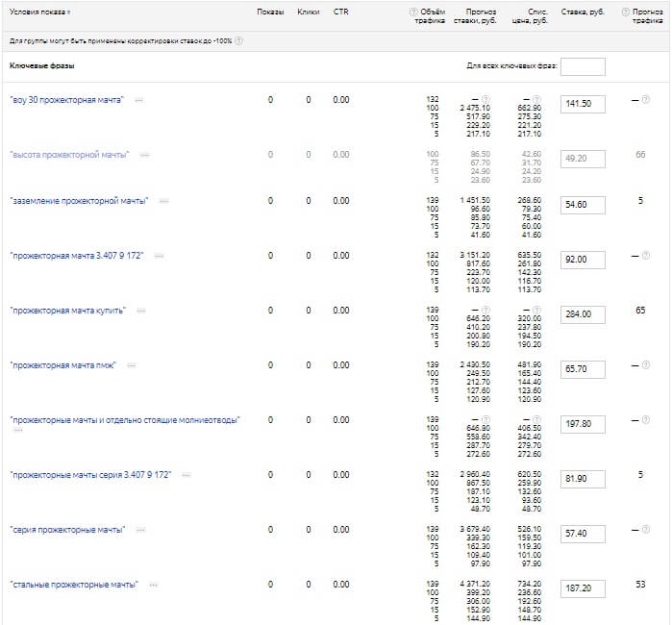
Task: Open keyword "прожекторная мачта пмж"
Action: 63,365
